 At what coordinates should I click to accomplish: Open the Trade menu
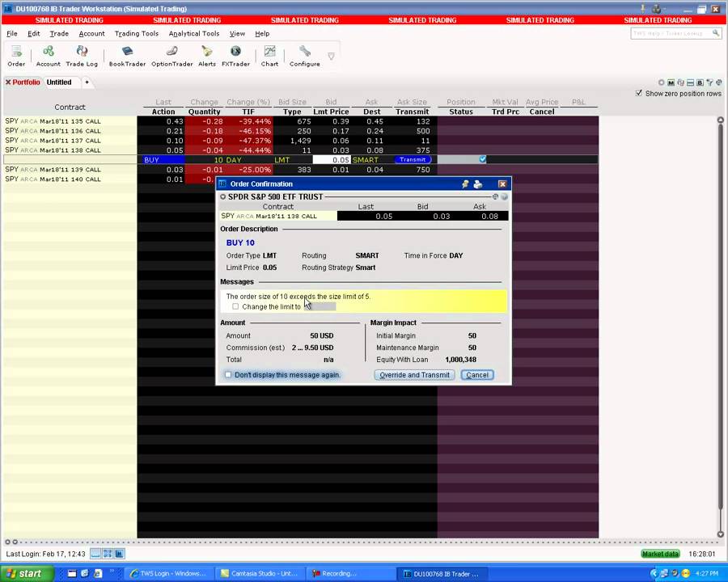pos(59,33)
